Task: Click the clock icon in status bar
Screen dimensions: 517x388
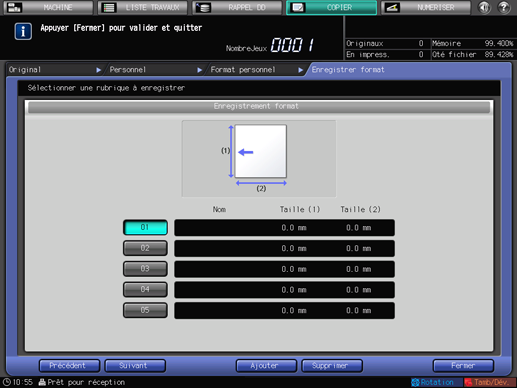Action: click(7, 382)
